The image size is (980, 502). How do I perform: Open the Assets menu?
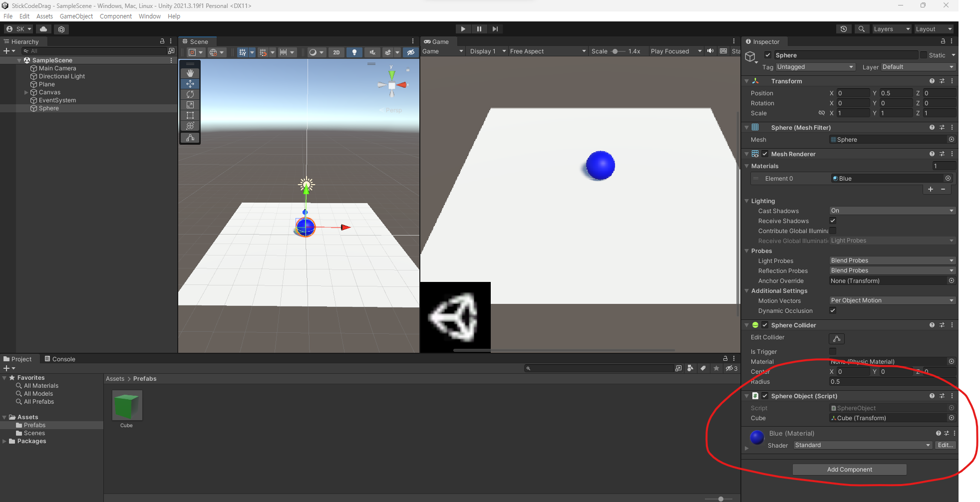click(44, 16)
